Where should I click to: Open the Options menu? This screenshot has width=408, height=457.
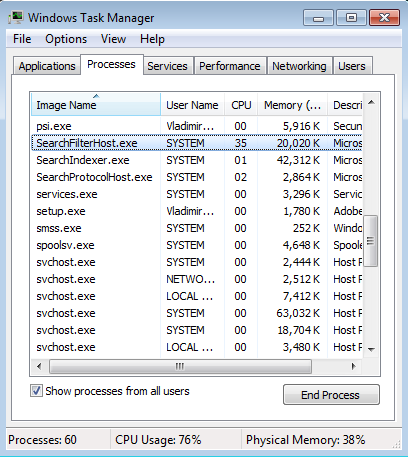66,39
